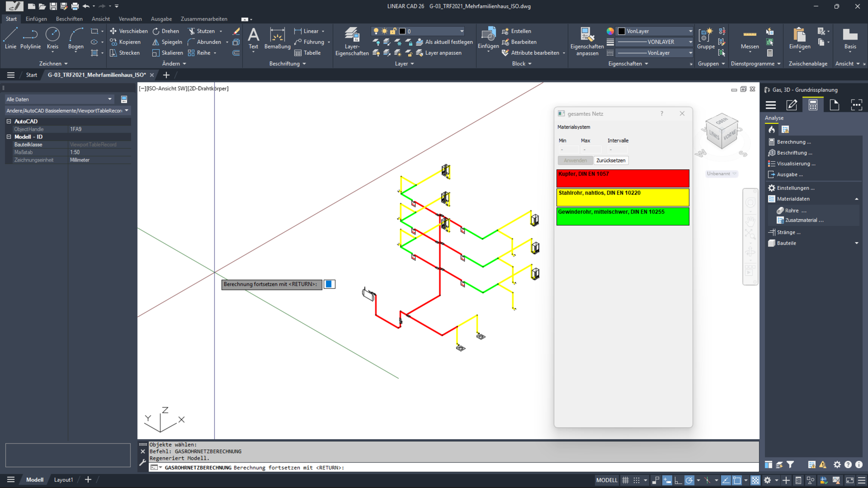This screenshot has height=488, width=868.
Task: Click the Zurücksetzen button
Action: point(611,160)
